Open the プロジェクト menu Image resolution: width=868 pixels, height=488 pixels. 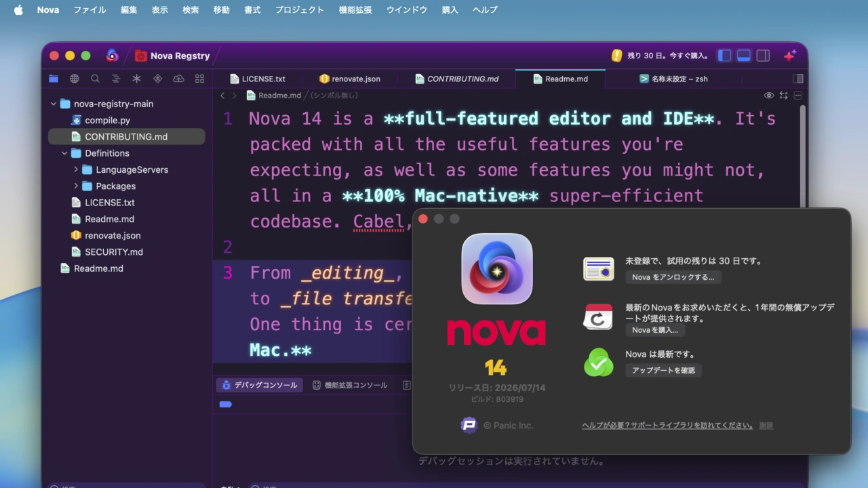pyautogui.click(x=299, y=9)
